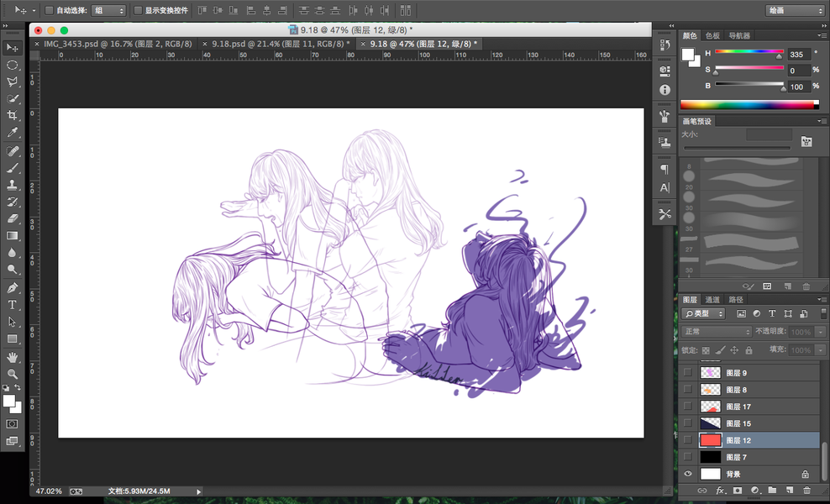
Task: Link layers icon in Layers panel
Action: click(702, 491)
